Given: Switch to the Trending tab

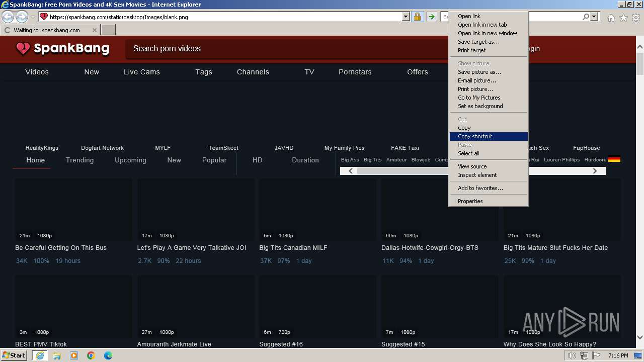Looking at the screenshot, I should (x=80, y=160).
